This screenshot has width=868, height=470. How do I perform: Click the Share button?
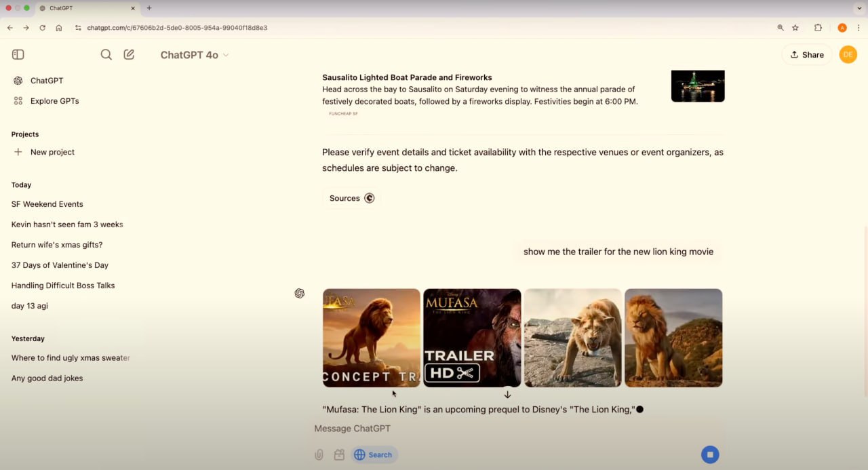[806, 55]
